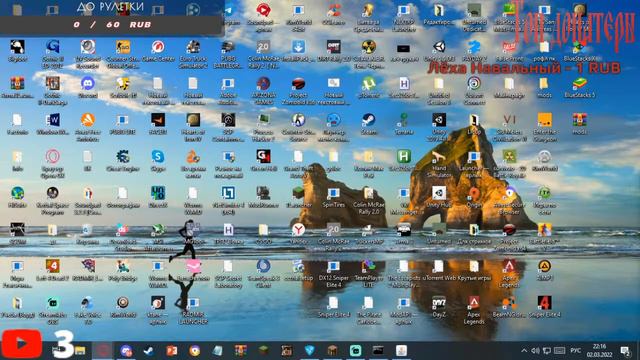The height and width of the screenshot is (360, 640).
Task: Select the Poly Bridge icon
Action: pos(122,267)
